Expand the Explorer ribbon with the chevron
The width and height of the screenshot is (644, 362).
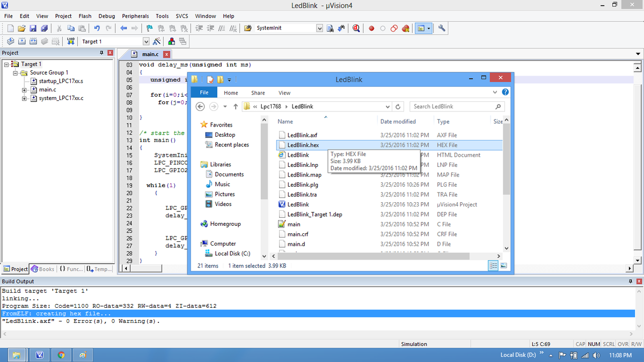click(495, 93)
